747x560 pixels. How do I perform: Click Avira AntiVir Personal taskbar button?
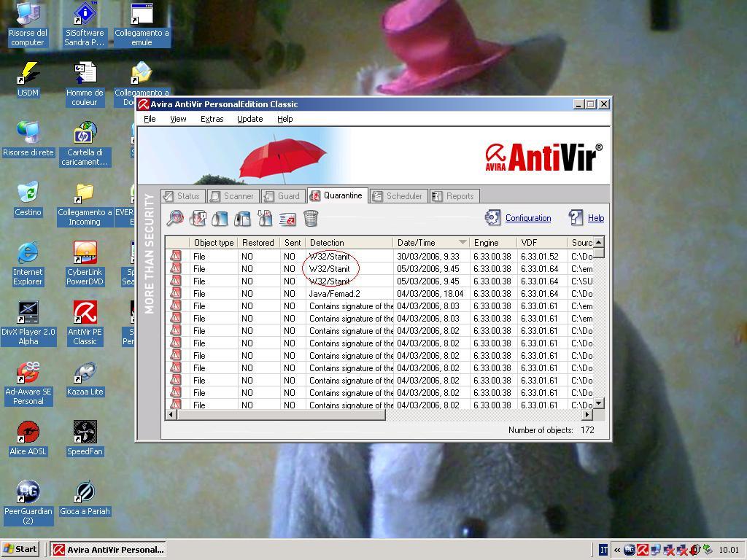(108, 549)
